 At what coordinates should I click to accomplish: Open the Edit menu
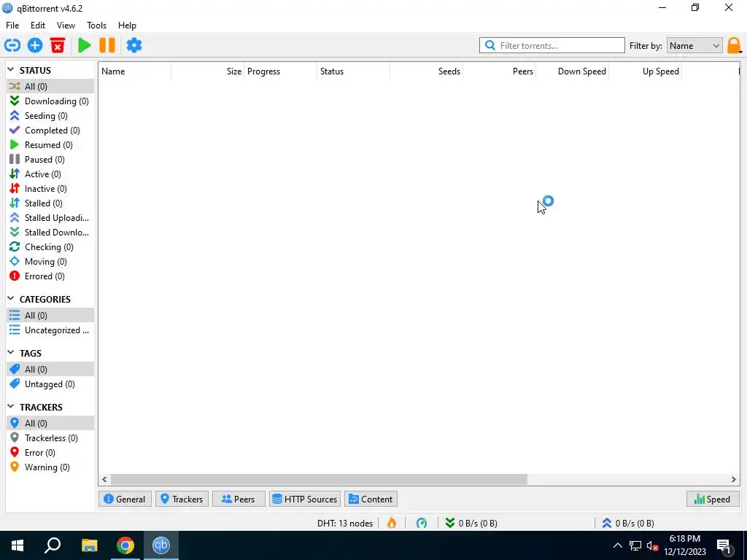click(38, 26)
